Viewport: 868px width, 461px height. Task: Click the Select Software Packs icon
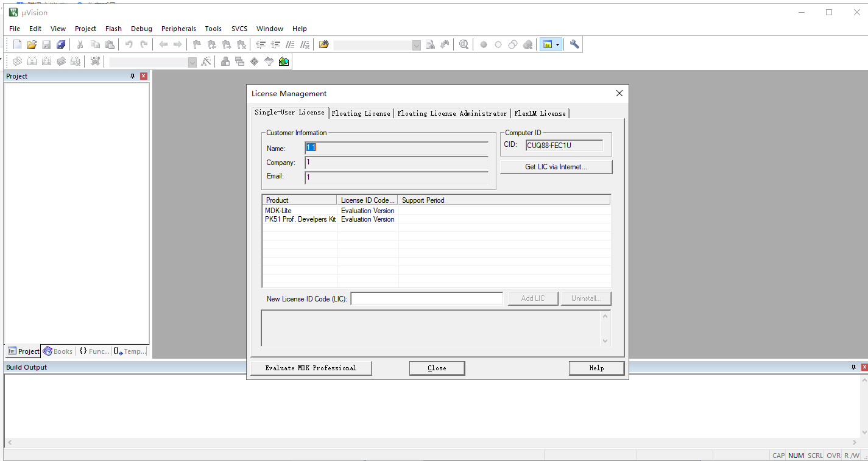point(269,61)
